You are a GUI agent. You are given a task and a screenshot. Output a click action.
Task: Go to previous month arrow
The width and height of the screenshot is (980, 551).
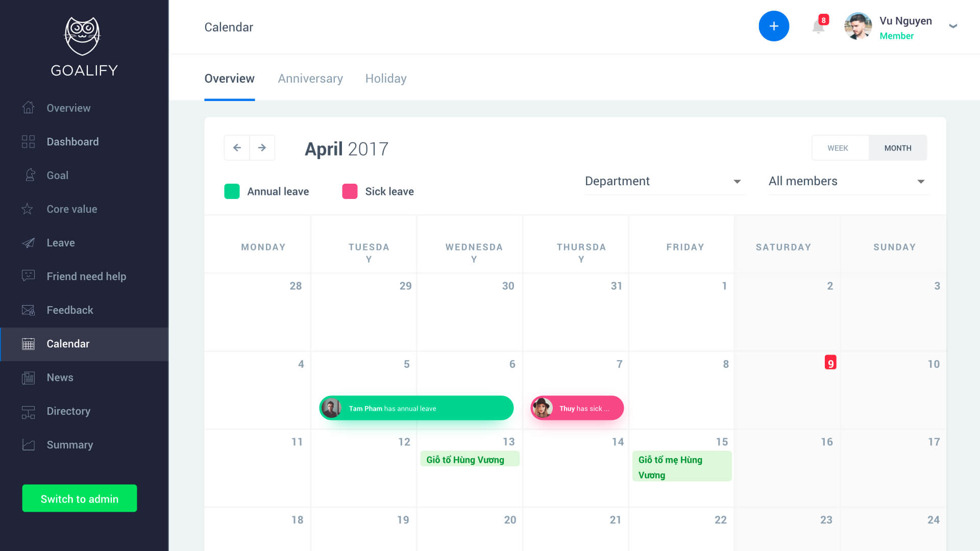tap(237, 147)
